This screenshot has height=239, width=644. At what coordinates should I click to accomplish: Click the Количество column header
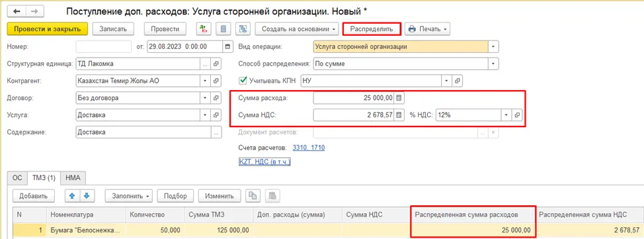point(155,215)
